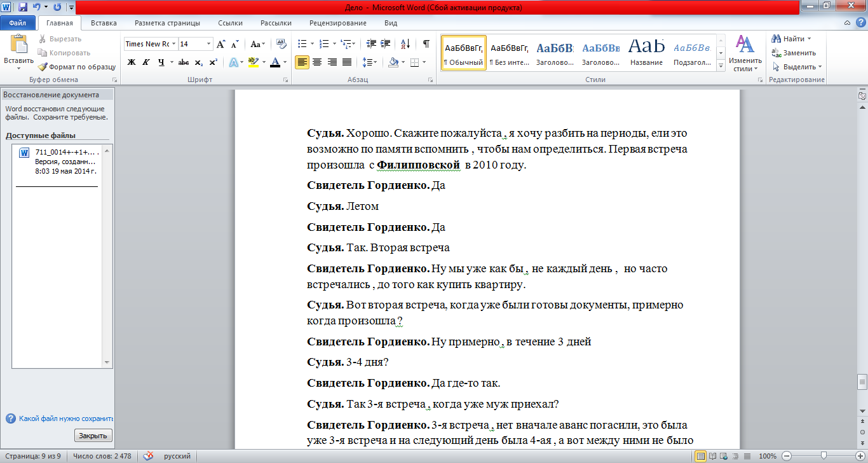
Task: Open the Файл tab
Action: pos(18,23)
